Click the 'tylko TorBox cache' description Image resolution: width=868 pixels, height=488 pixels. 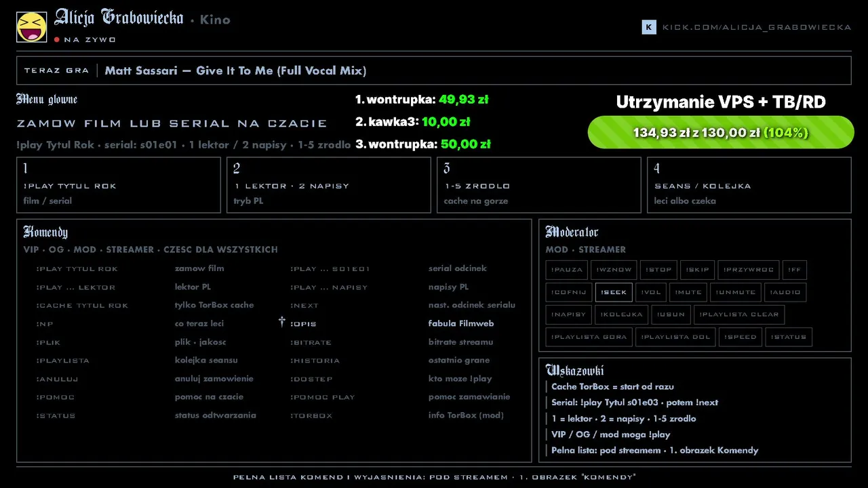[214, 305]
